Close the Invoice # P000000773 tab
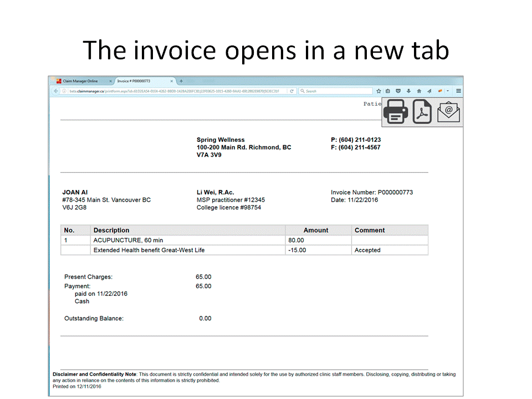The width and height of the screenshot is (532, 399). (172, 81)
